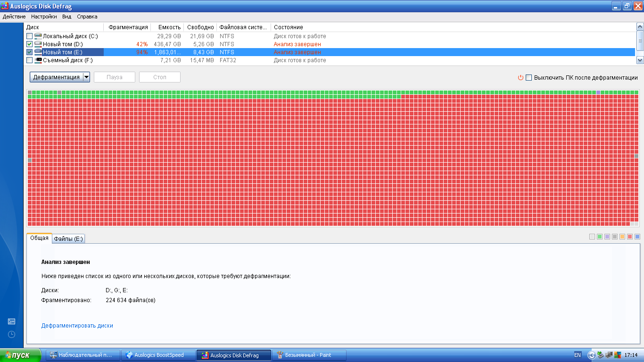The image size is (644, 362).
Task: Click the EN language indicator in the taskbar
Action: click(578, 355)
